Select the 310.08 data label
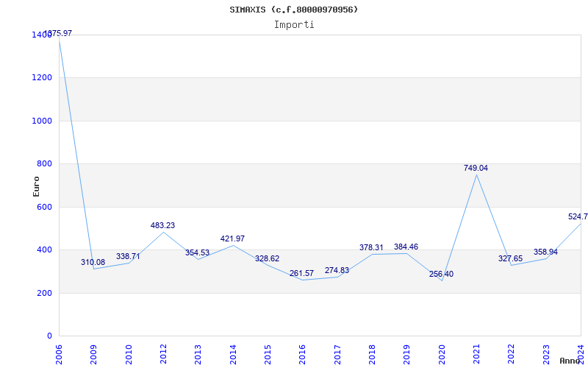 click(x=93, y=262)
